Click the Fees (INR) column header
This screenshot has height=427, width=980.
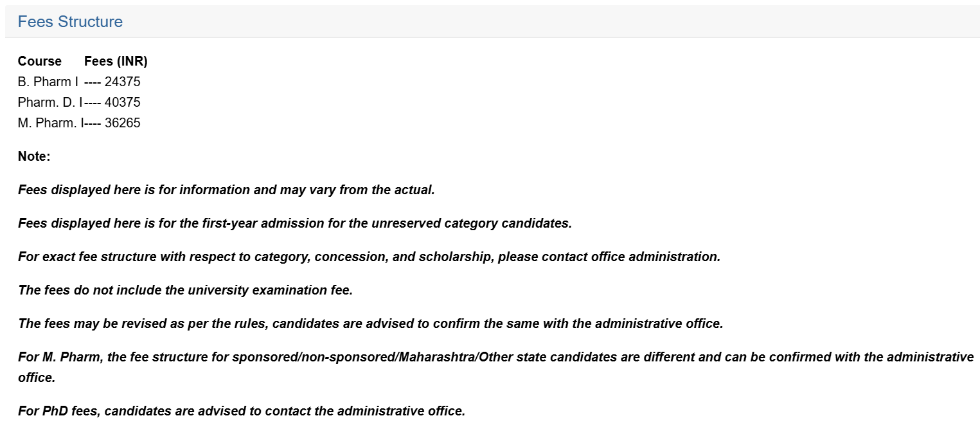tap(116, 61)
